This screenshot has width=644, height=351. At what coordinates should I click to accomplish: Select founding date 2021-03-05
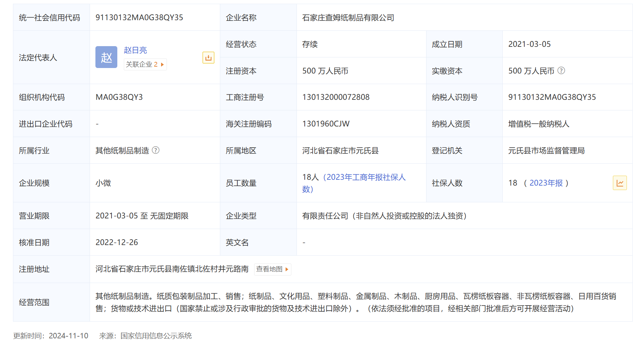pos(529,44)
